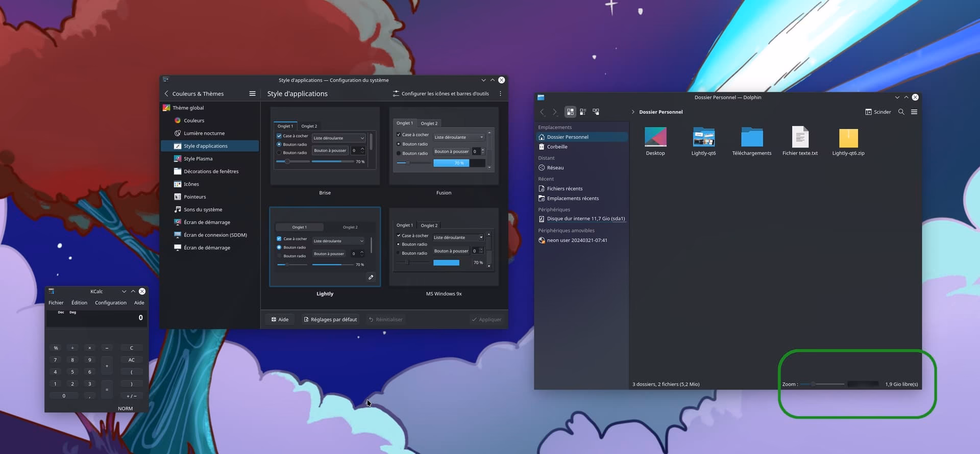Click the KCalc display field
This screenshot has height=454, width=980.
(x=96, y=318)
